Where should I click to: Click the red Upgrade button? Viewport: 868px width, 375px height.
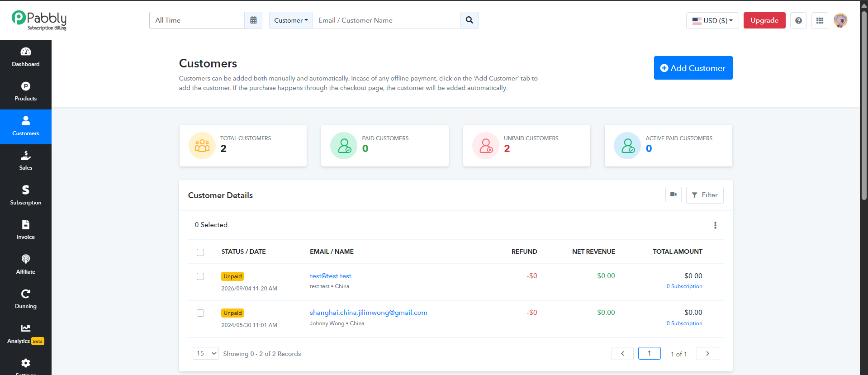tap(764, 20)
